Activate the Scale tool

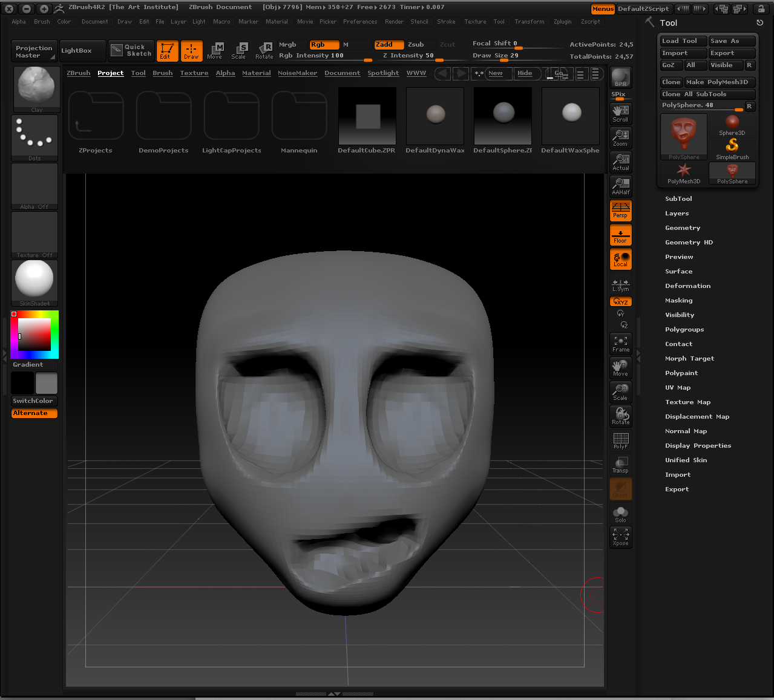pyautogui.click(x=240, y=51)
